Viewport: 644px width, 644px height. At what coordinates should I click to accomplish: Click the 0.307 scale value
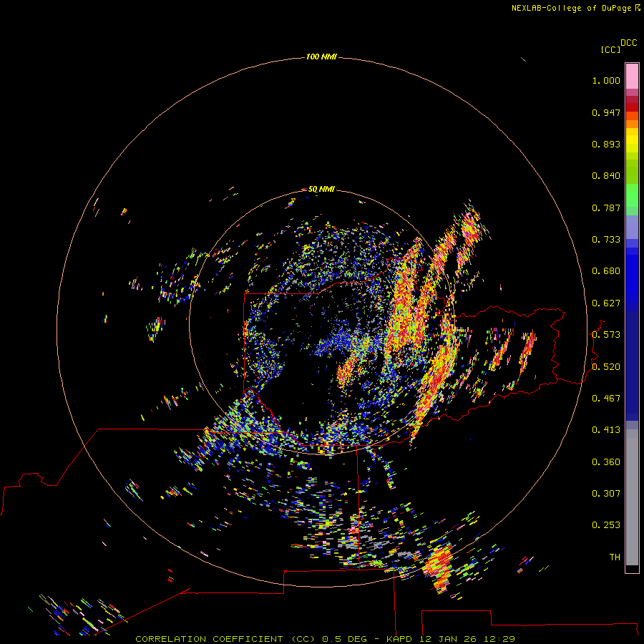(x=606, y=494)
